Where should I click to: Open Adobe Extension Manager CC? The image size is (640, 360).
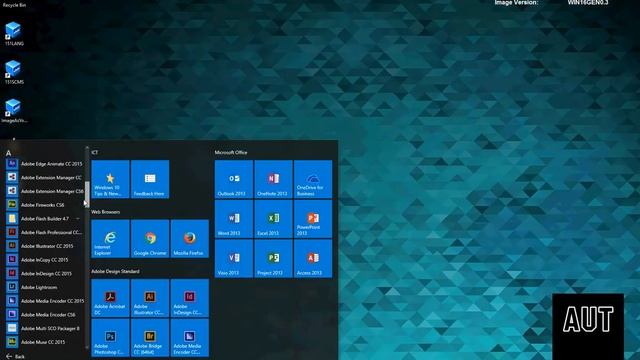click(x=44, y=178)
